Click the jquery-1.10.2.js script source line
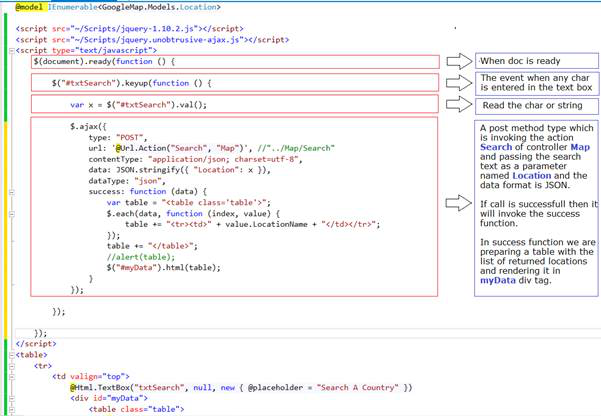 pos(130,29)
